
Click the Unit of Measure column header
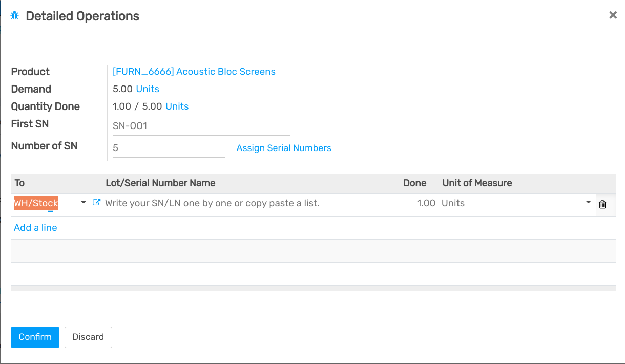[x=477, y=183]
